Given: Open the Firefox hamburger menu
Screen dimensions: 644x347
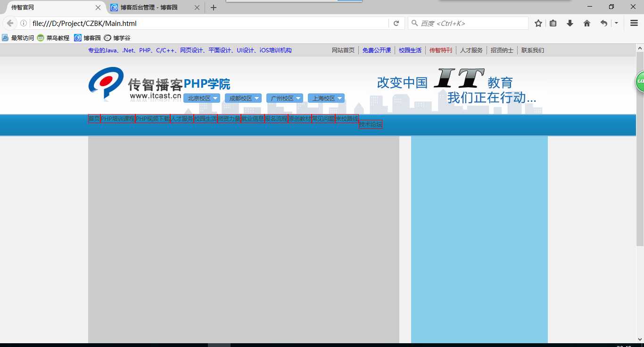Looking at the screenshot, I should (x=634, y=23).
